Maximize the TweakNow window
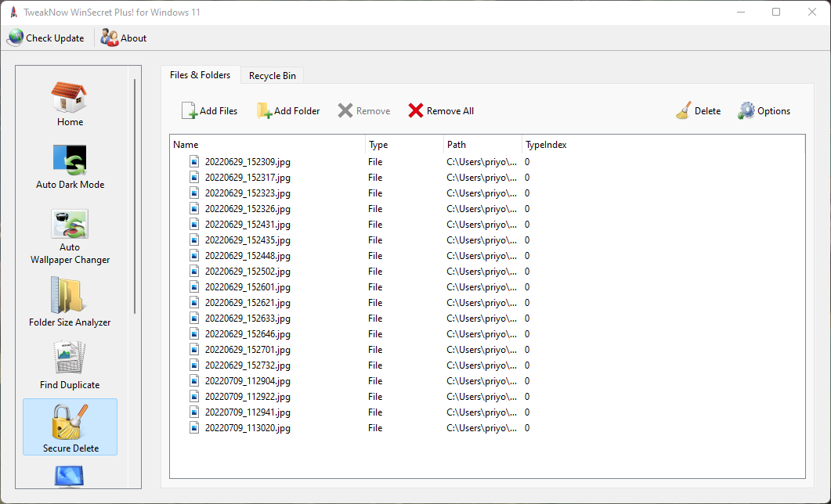Viewport: 831px width, 504px height. 776,12
